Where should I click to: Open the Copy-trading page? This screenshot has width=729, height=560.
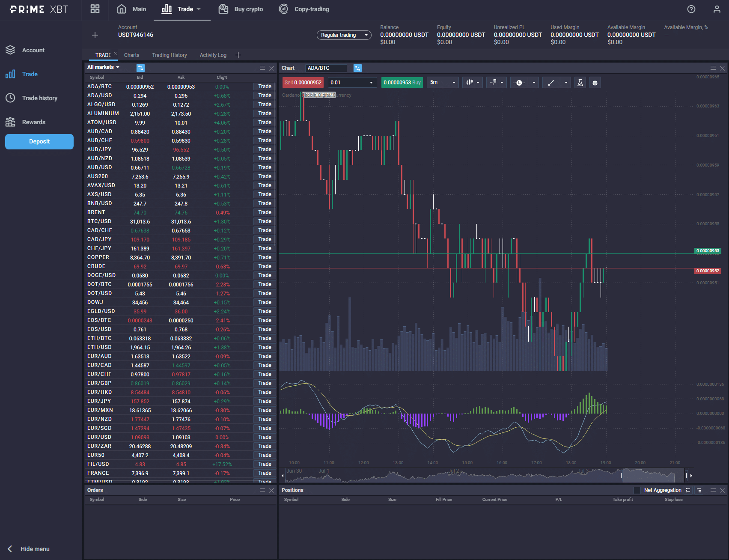pos(304,9)
